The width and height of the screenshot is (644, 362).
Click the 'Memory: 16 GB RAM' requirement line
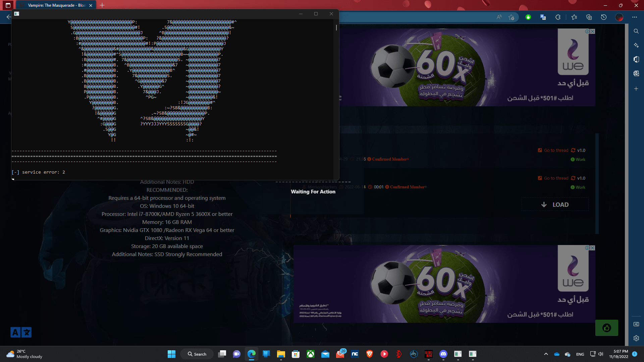[167, 222]
